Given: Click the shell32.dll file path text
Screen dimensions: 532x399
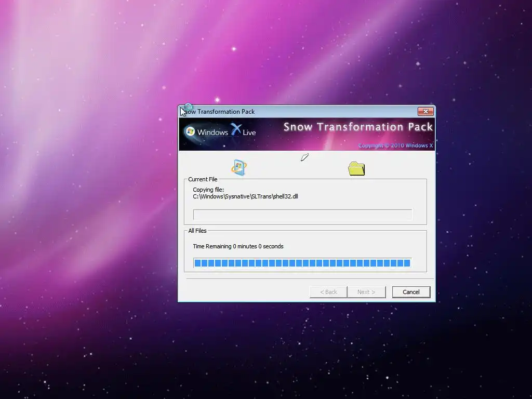Looking at the screenshot, I should point(245,196).
